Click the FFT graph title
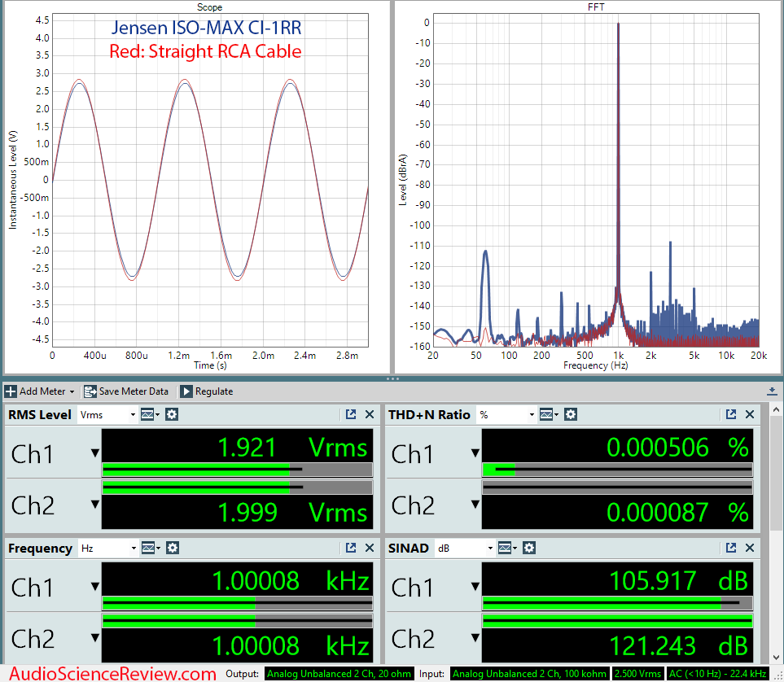 596,7
